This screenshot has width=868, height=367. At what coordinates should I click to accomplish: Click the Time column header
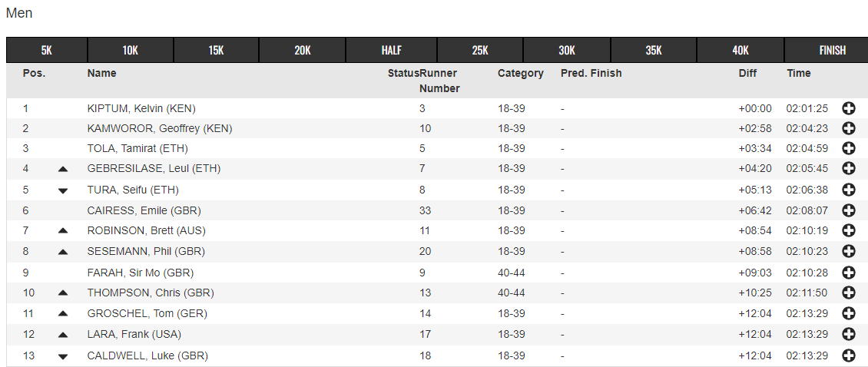(x=799, y=73)
